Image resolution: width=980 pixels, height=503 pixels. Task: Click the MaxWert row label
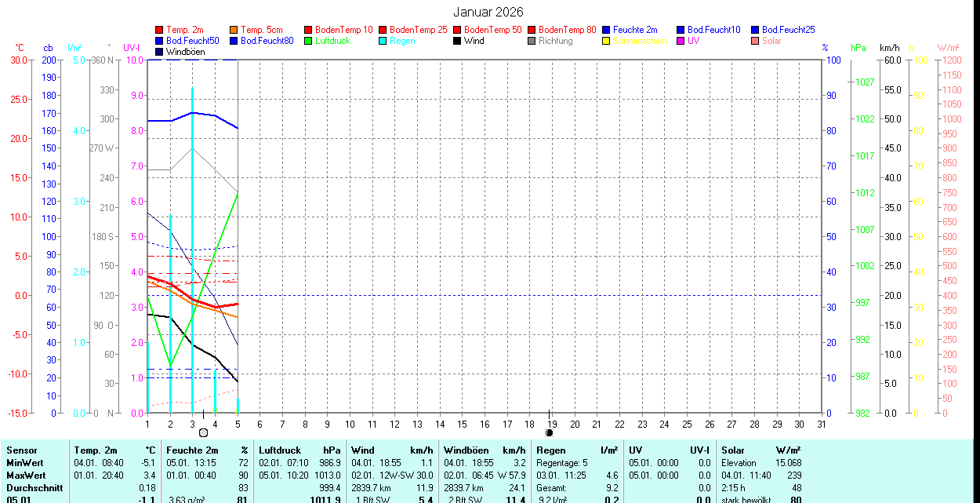point(26,476)
